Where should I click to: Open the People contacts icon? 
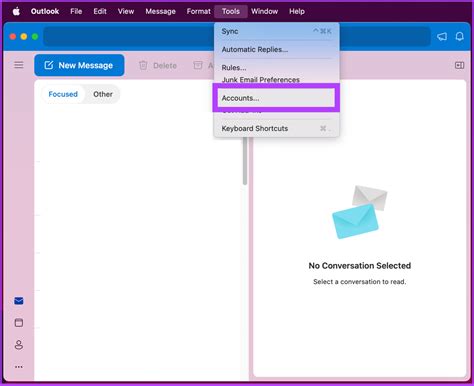[19, 345]
